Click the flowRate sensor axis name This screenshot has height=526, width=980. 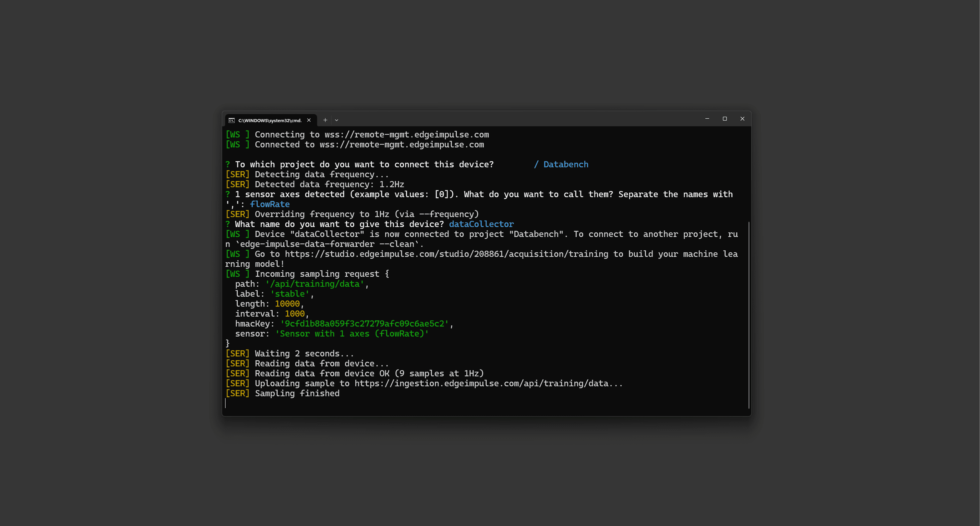270,204
